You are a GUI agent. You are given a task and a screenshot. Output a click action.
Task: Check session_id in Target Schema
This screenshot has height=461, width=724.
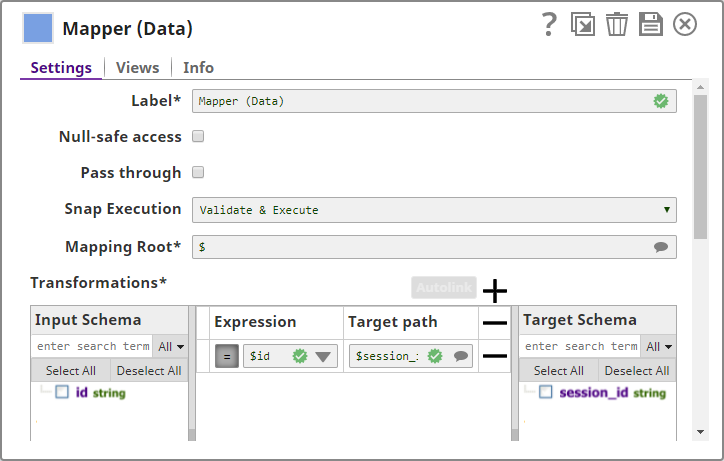(545, 393)
